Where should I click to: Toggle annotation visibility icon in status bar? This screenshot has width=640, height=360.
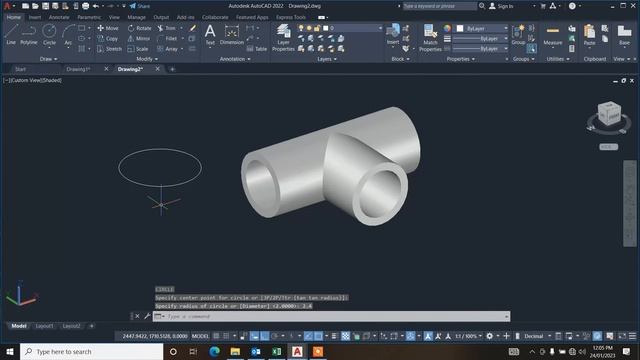pos(428,336)
